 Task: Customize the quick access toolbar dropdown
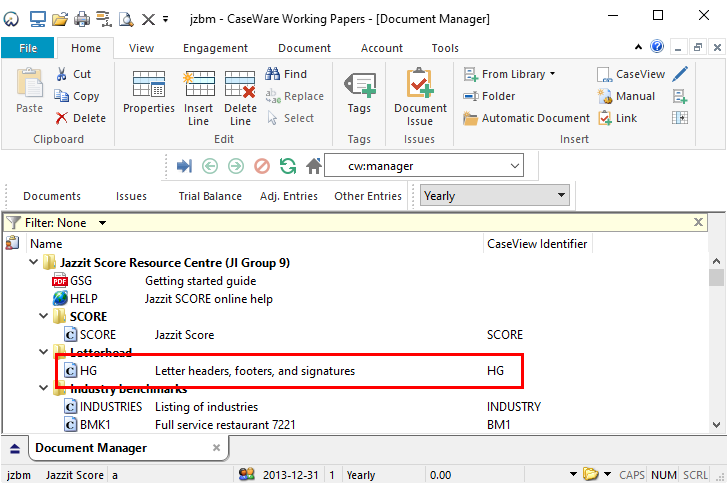click(165, 20)
